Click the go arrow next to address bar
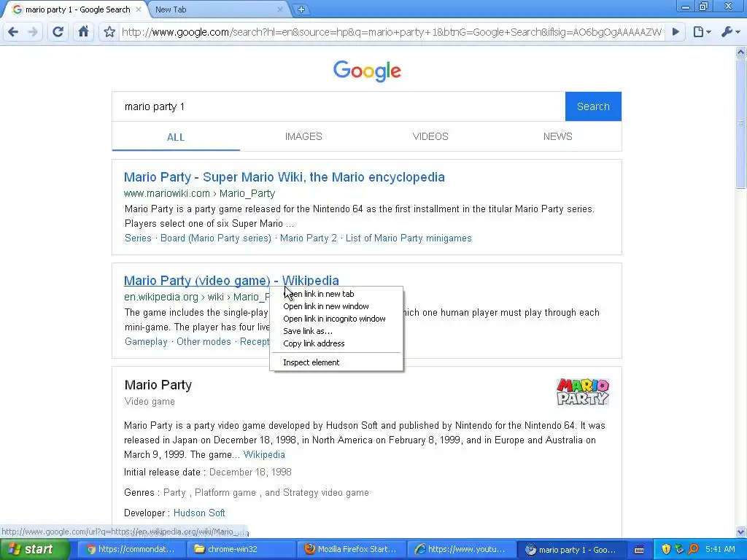 pos(676,32)
